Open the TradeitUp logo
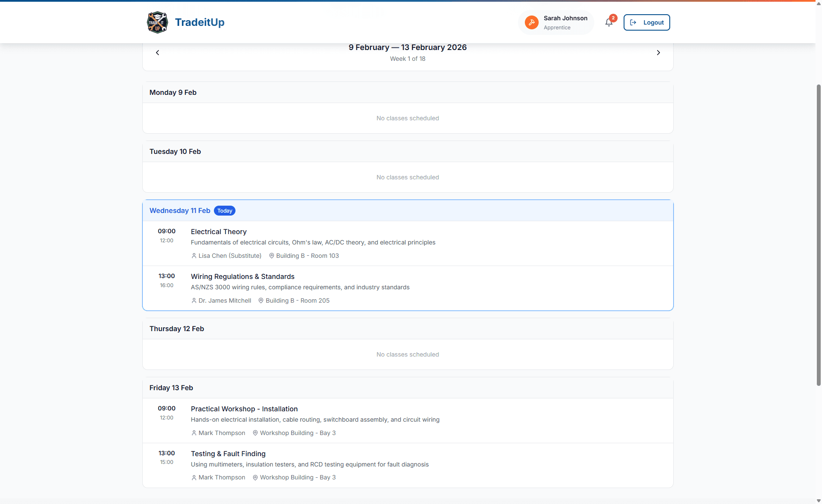The height and width of the screenshot is (504, 822). [157, 22]
